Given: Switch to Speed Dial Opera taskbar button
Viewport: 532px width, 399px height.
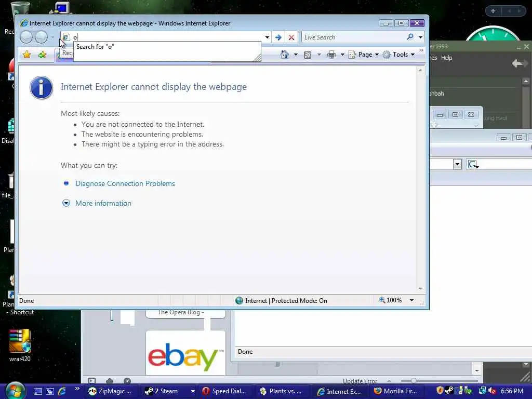Looking at the screenshot, I should coord(224,391).
